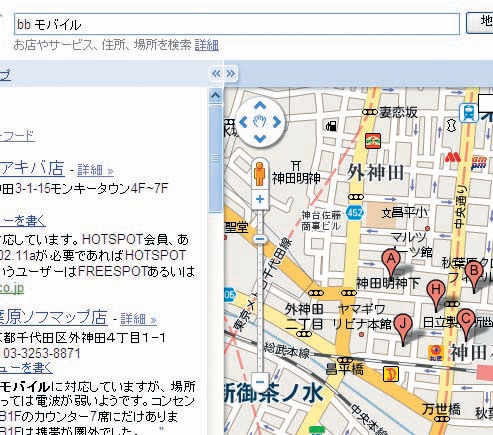Click the address モンキータウン4F~7F text
This screenshot has width=493, height=435.
point(109,189)
